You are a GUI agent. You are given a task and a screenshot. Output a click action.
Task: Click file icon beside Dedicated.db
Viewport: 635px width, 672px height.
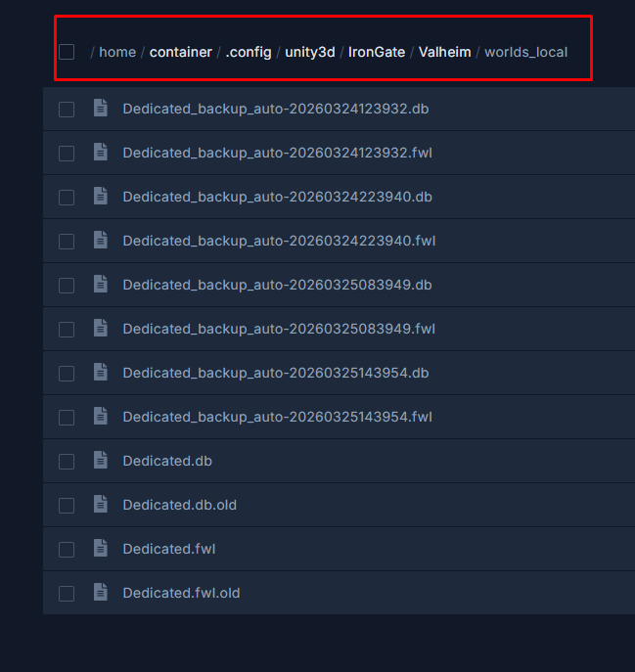(100, 461)
